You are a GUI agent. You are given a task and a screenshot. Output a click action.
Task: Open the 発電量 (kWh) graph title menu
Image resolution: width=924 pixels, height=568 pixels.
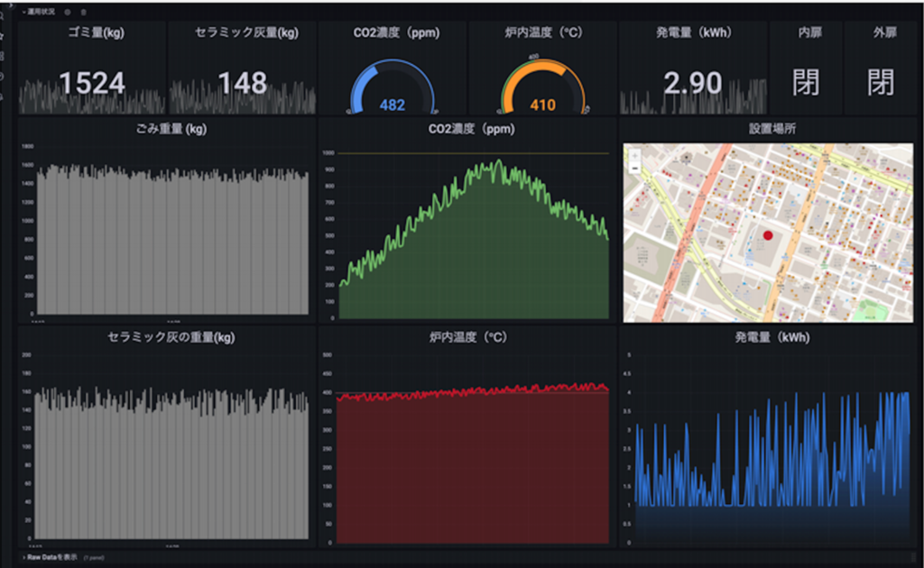(772, 338)
